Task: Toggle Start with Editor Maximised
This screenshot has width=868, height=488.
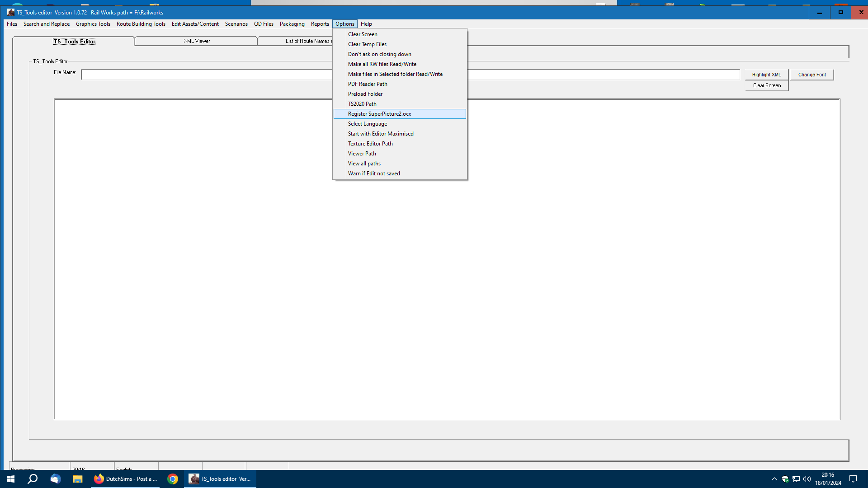Action: (400, 134)
